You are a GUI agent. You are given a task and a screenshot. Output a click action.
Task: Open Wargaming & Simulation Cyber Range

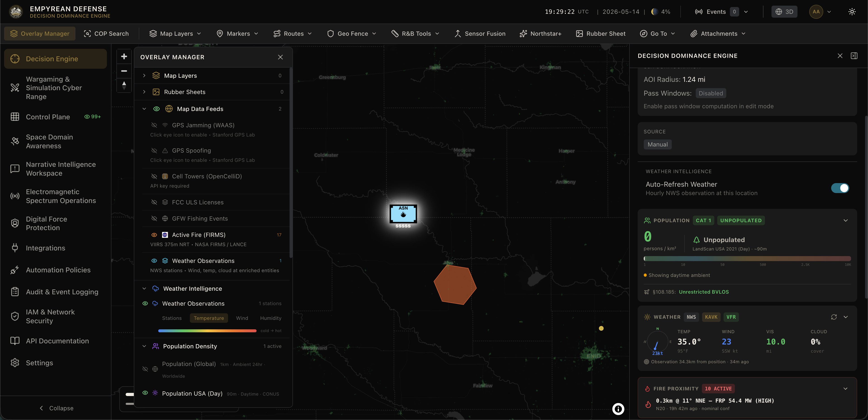(x=56, y=88)
